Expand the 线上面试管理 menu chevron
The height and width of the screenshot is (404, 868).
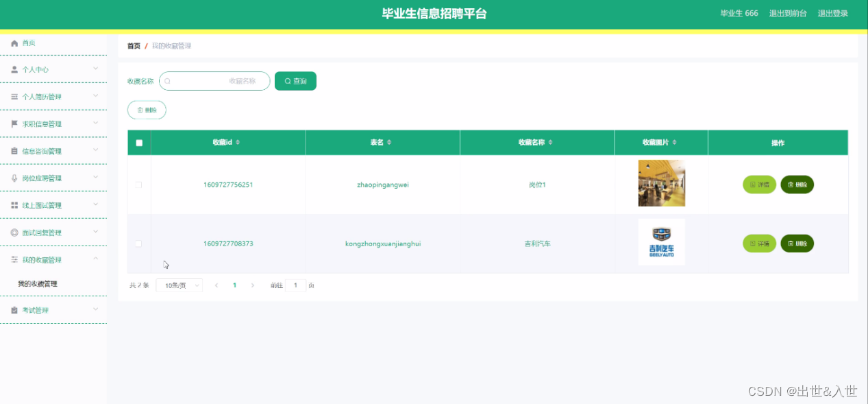pos(96,204)
